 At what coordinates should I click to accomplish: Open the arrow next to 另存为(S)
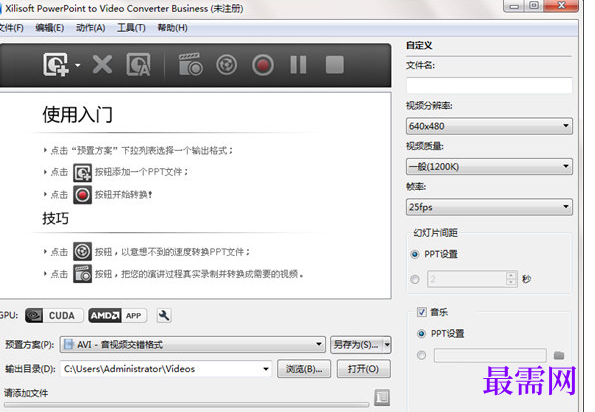(x=387, y=344)
